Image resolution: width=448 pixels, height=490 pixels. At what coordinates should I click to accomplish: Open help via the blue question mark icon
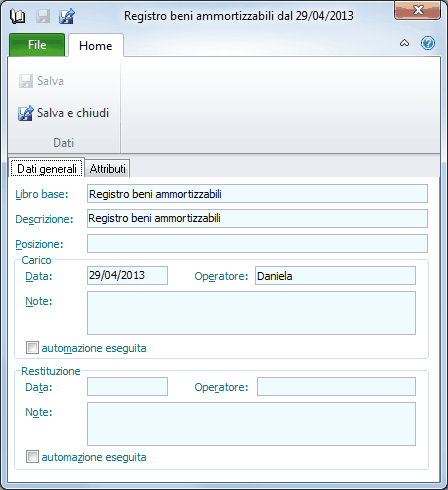click(428, 43)
